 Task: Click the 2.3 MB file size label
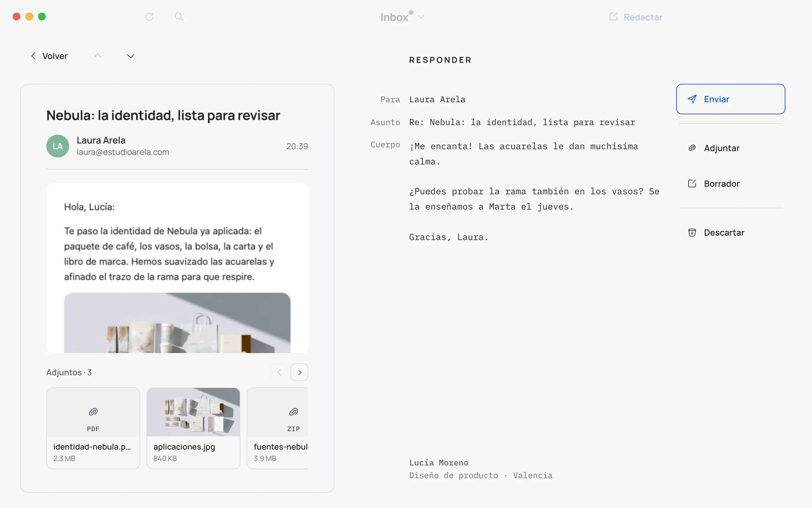click(x=64, y=458)
